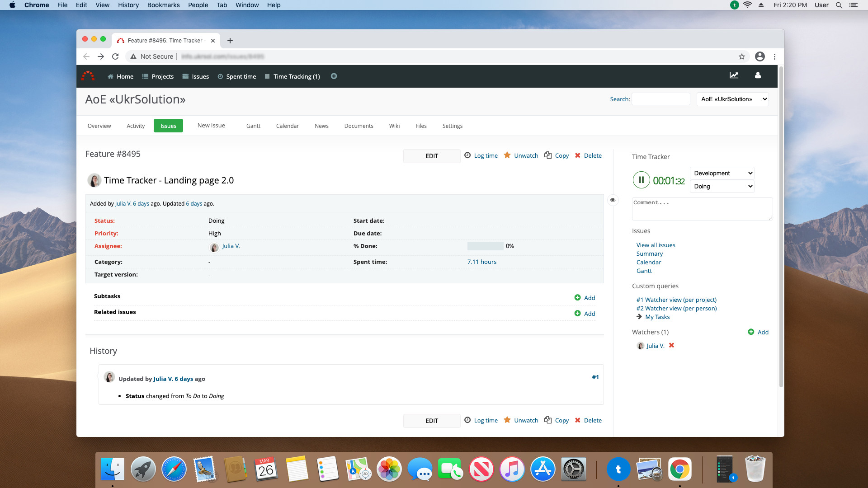The height and width of the screenshot is (488, 868).
Task: Open the sidebar Gantt link
Action: (644, 271)
